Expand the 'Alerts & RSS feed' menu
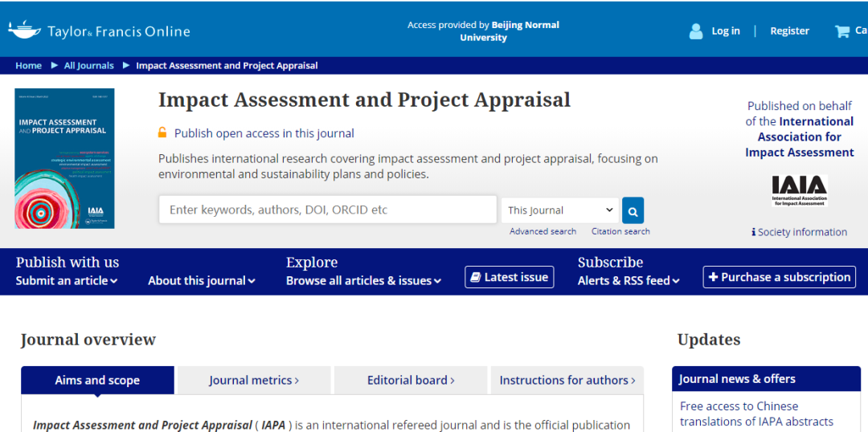This screenshot has height=432, width=868. click(x=628, y=281)
